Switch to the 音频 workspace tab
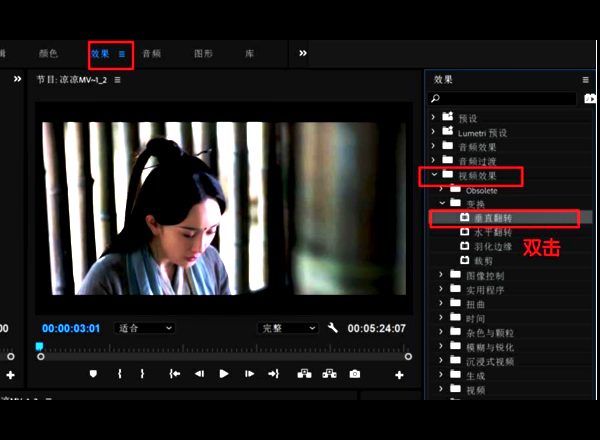 [152, 54]
